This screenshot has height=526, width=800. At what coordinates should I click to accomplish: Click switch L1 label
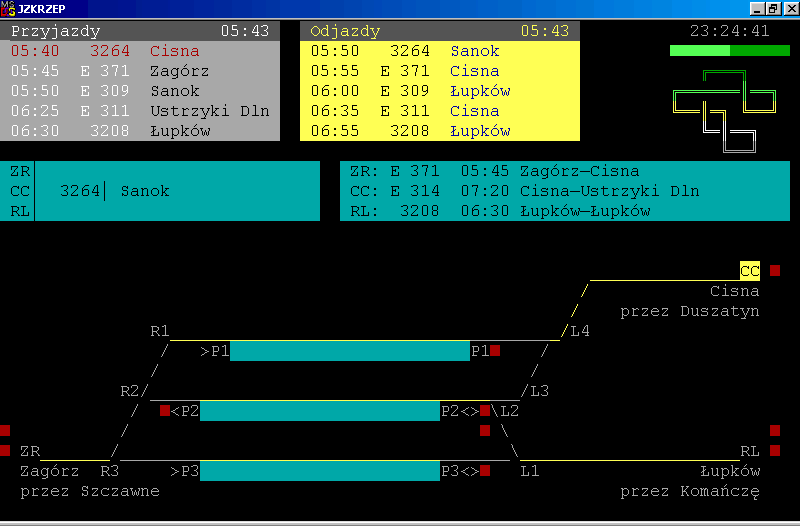click(530, 471)
